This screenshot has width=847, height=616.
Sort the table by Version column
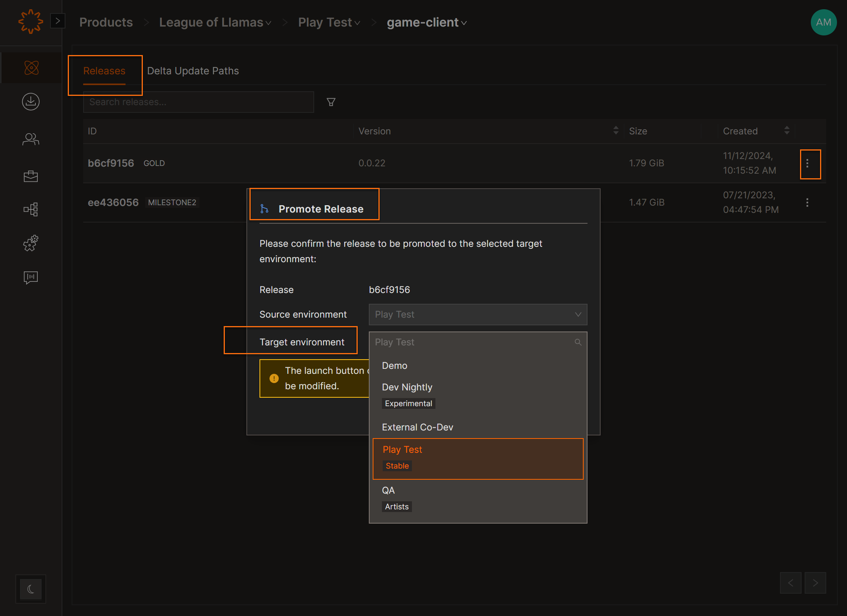[x=615, y=131]
